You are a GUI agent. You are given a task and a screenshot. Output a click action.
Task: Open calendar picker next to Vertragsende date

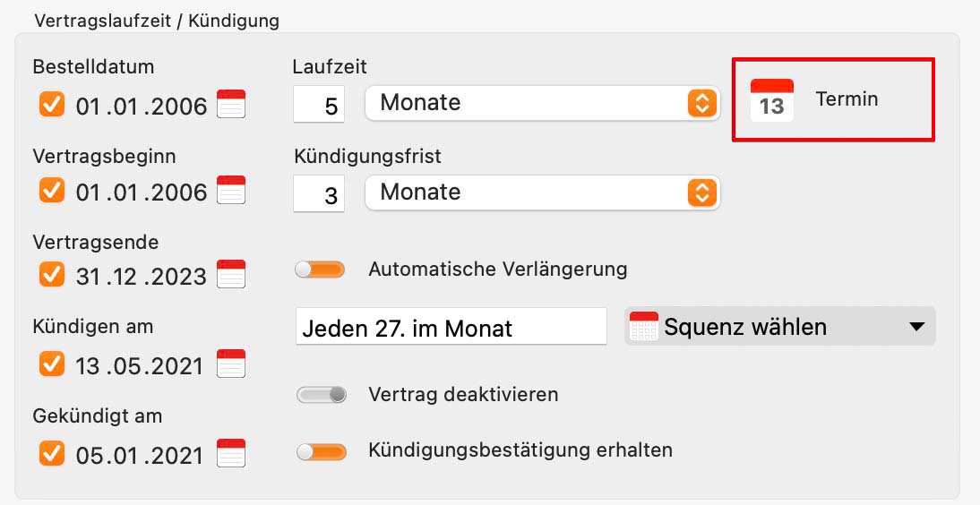click(231, 274)
